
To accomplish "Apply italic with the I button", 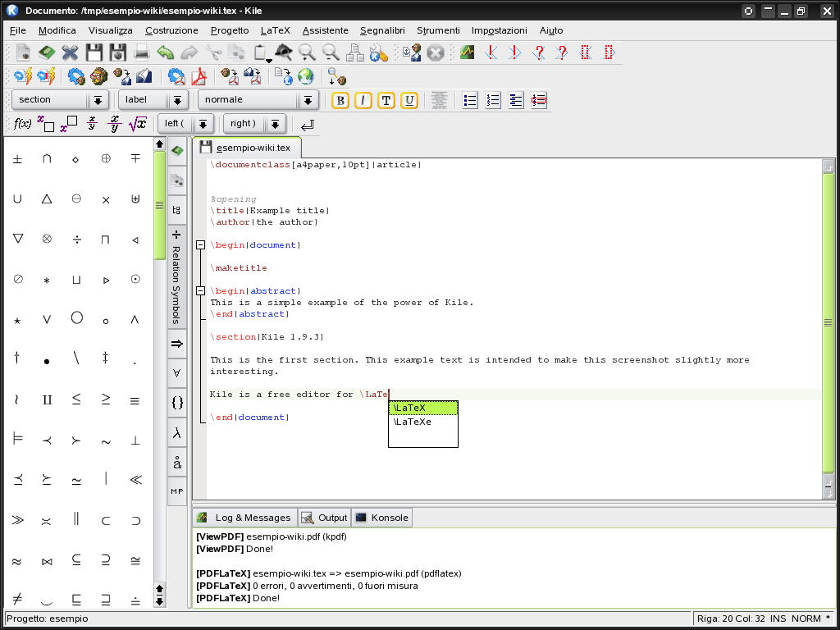I will tap(363, 100).
